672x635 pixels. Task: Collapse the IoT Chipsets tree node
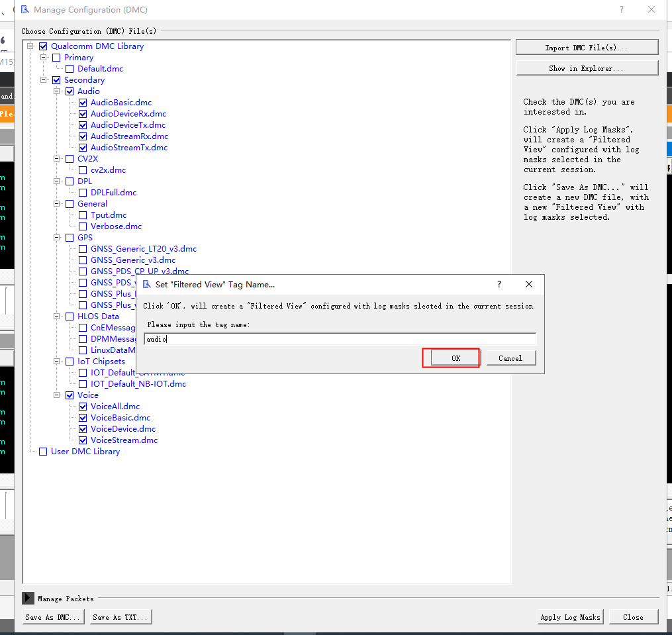tap(56, 361)
